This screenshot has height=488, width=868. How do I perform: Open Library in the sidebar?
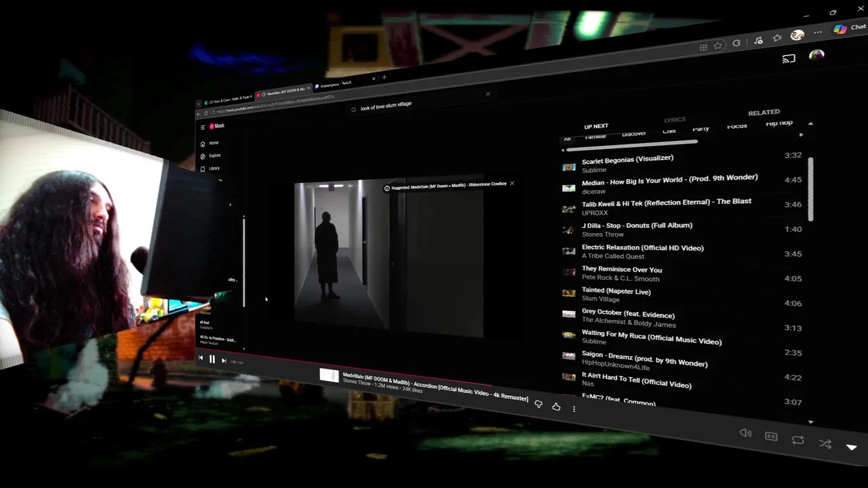(210, 168)
